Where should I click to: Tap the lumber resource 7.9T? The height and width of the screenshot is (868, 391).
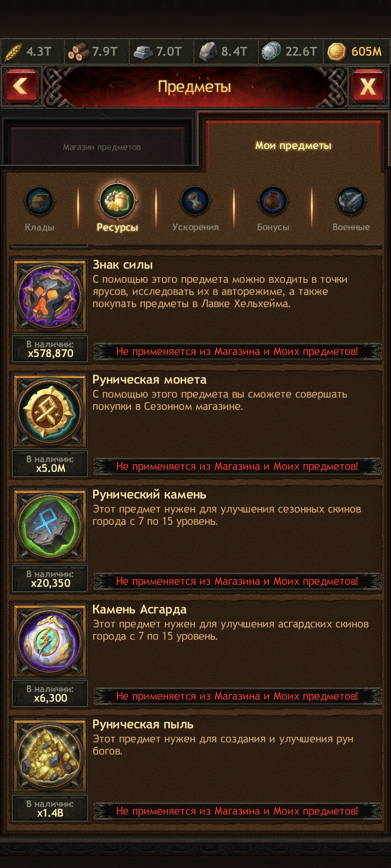pyautogui.click(x=96, y=52)
